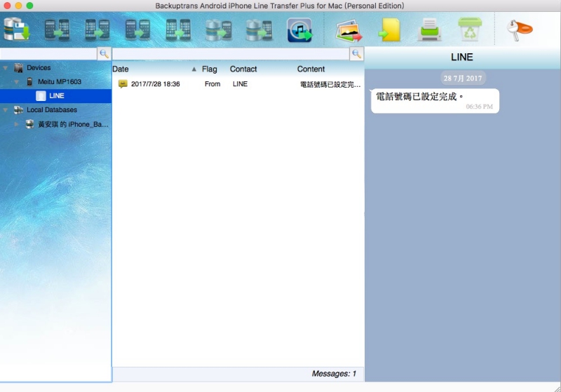Click the green recycle bin delete icon
Viewport: 561px width, 392px height.
pyautogui.click(x=470, y=29)
